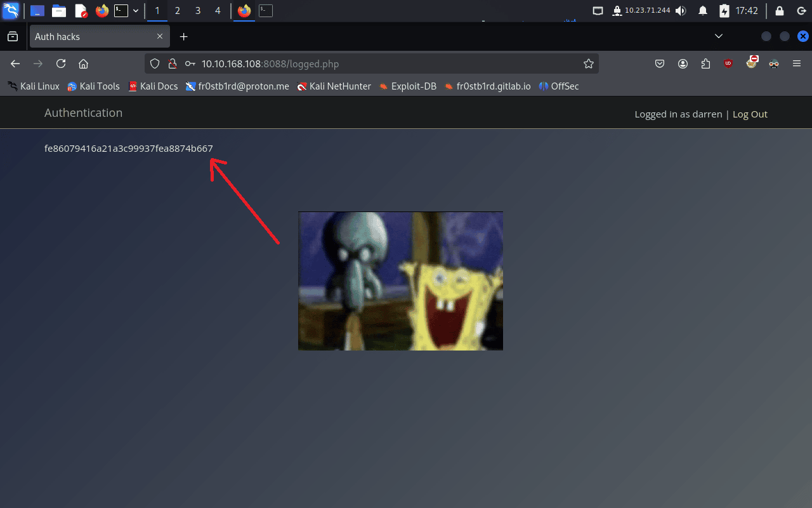
Task: Open the Firefox hamburger menu
Action: point(797,63)
